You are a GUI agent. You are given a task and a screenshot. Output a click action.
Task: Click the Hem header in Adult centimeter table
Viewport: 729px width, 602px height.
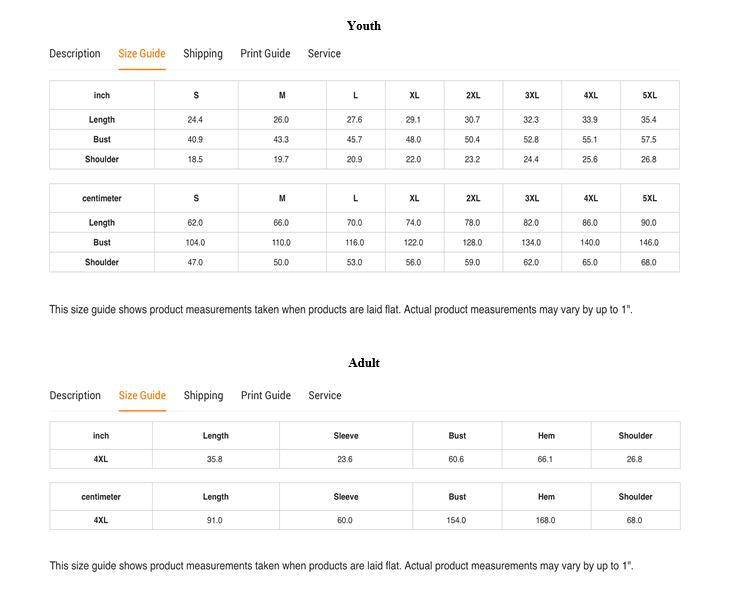coord(546,497)
